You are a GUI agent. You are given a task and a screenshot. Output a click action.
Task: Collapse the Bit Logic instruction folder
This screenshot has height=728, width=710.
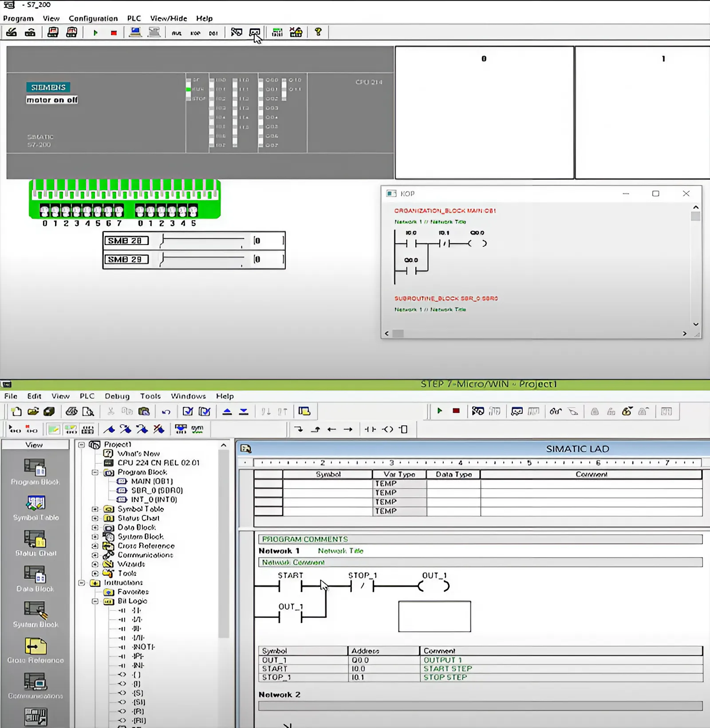pyautogui.click(x=95, y=601)
